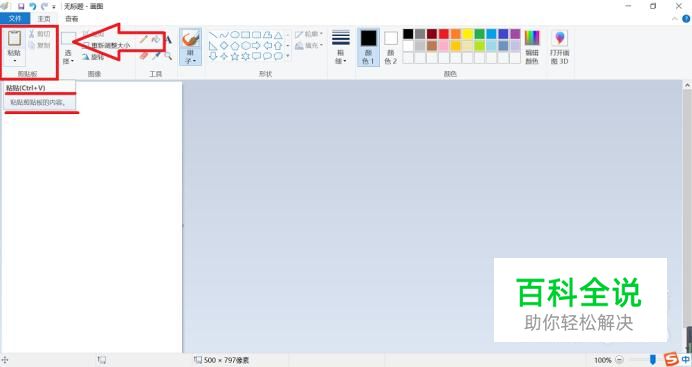Viewport: 692px width, 367px height.
Task: Pick the Right arrow shape
Action: click(256, 45)
